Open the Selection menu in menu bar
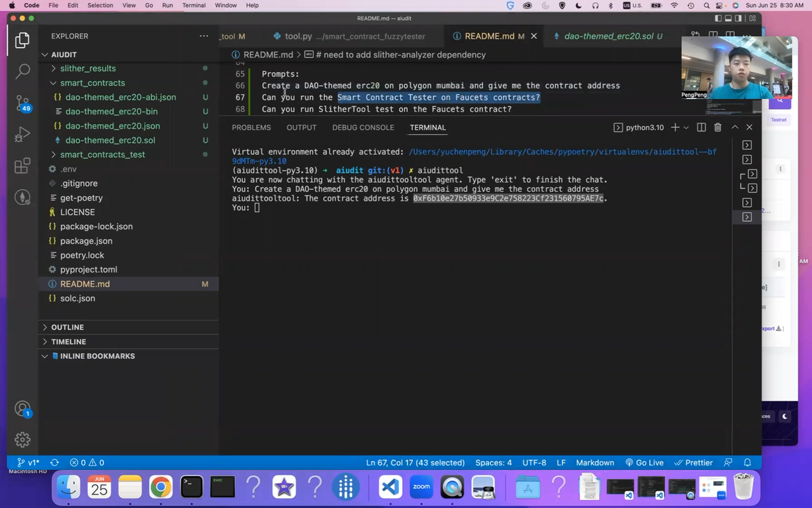812x508 pixels. 100,5
